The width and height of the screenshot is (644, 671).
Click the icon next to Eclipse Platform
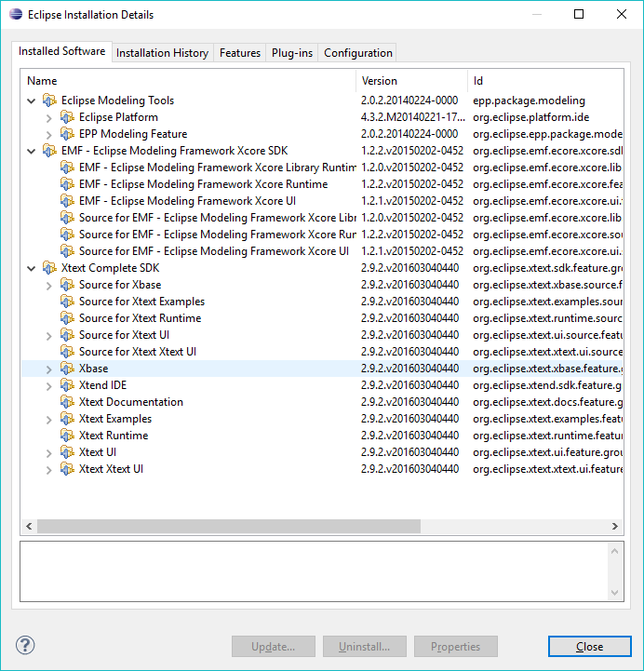pyautogui.click(x=67, y=117)
